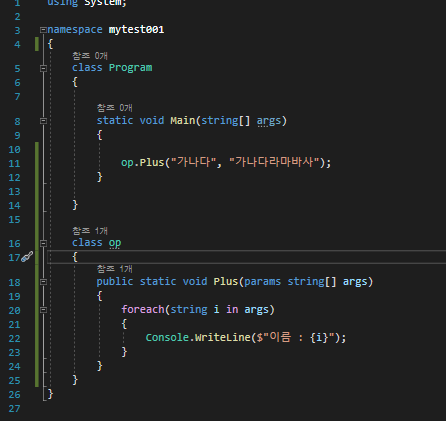
Task: Click the Program class name
Action: click(x=130, y=68)
